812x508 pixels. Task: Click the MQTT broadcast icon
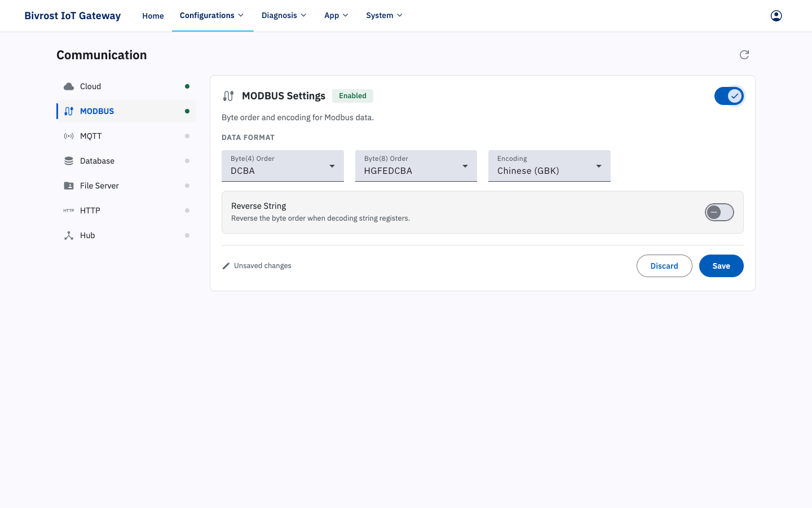tap(69, 136)
